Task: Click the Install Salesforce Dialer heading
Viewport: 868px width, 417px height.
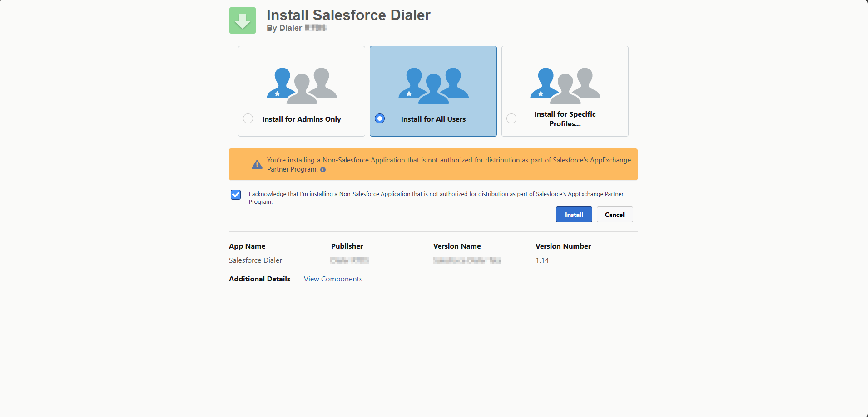Action: pyautogui.click(x=348, y=15)
